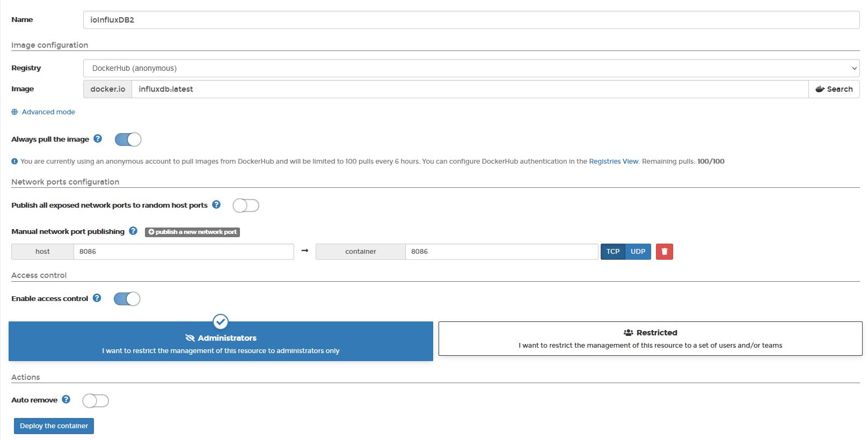Open the Registry dropdown
The height and width of the screenshot is (440, 868).
click(471, 68)
